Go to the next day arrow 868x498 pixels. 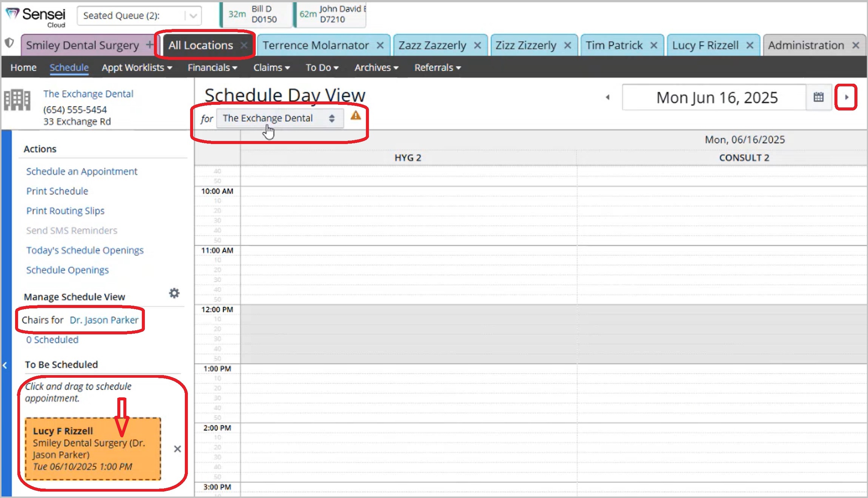pos(846,97)
